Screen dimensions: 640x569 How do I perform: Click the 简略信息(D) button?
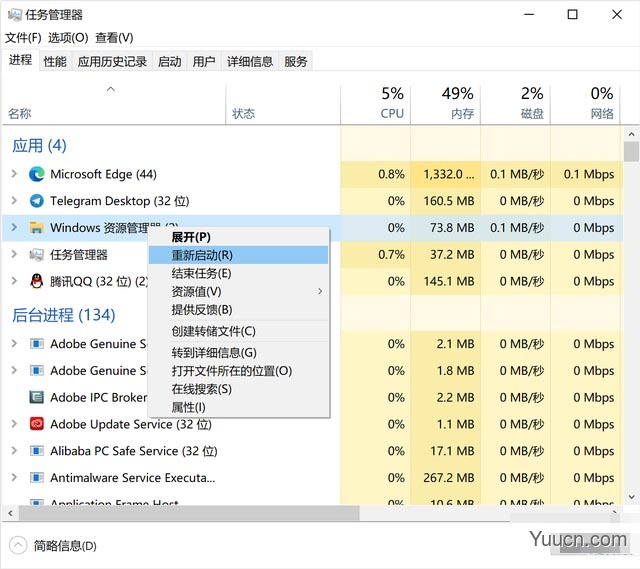coord(53,546)
